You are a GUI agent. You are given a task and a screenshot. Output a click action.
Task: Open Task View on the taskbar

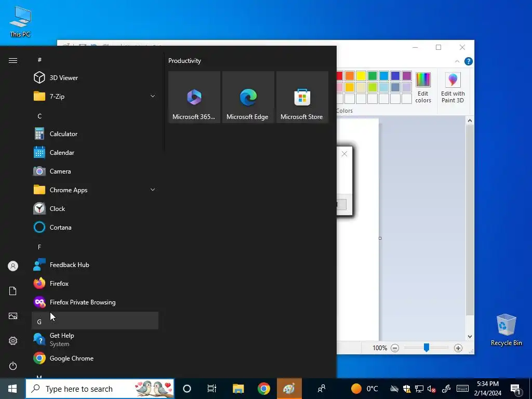[x=212, y=389]
